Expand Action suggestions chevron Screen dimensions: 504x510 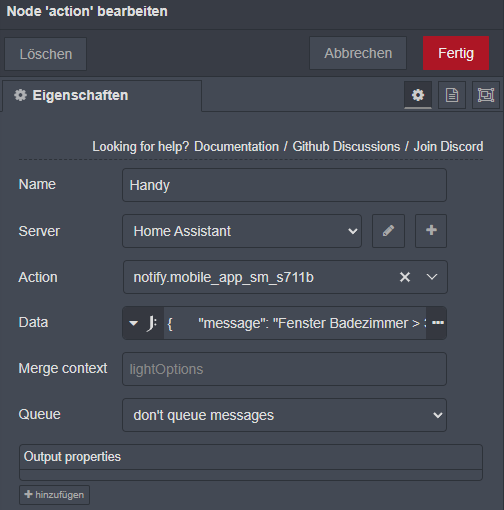[432, 277]
